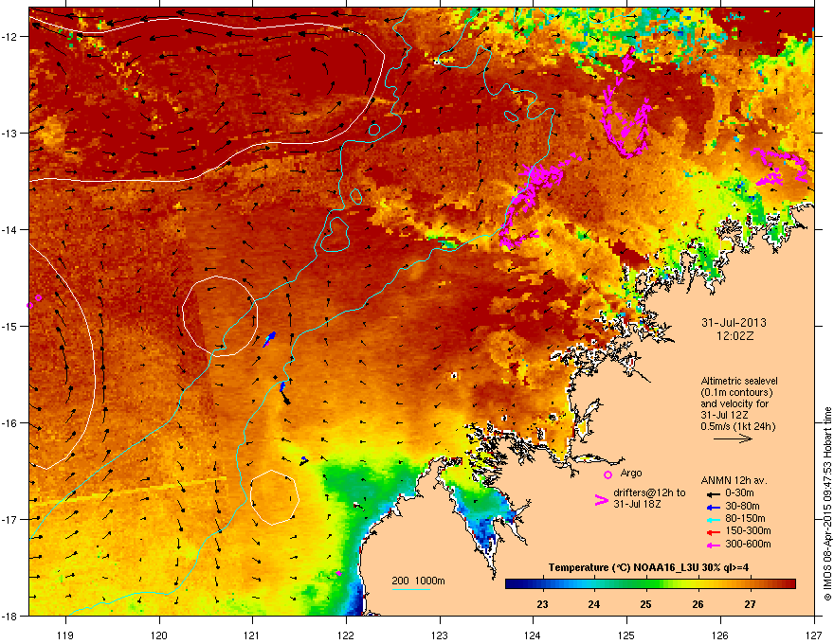Click the latitude axis label -18

coord(9,616)
